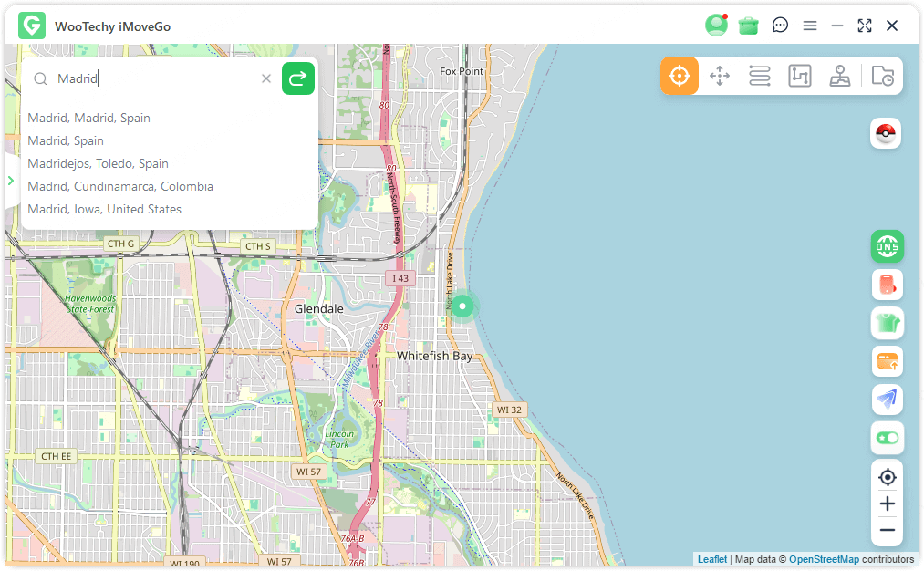924x571 pixels.
Task: Open the historical records folder icon
Action: pyautogui.click(x=882, y=76)
